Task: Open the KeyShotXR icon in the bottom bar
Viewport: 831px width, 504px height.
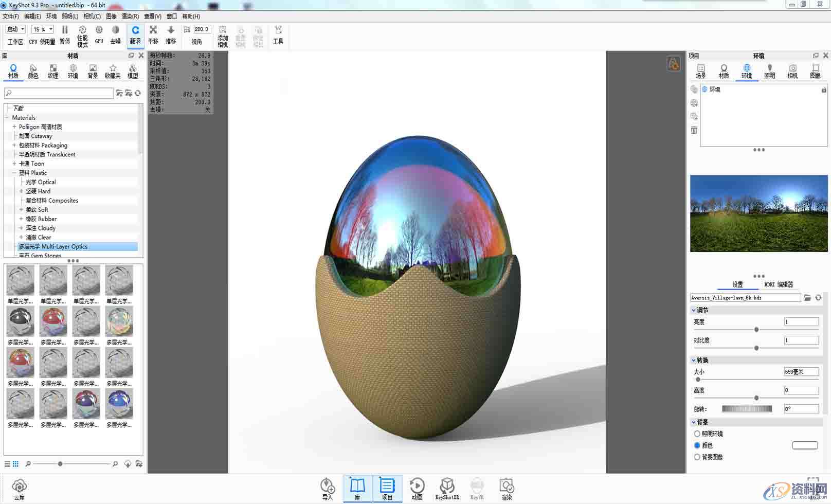Action: 447,487
